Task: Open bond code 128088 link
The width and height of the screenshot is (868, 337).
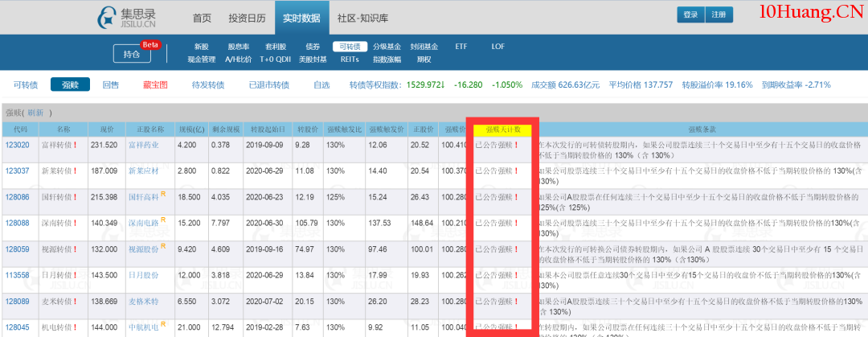Action: [17, 224]
